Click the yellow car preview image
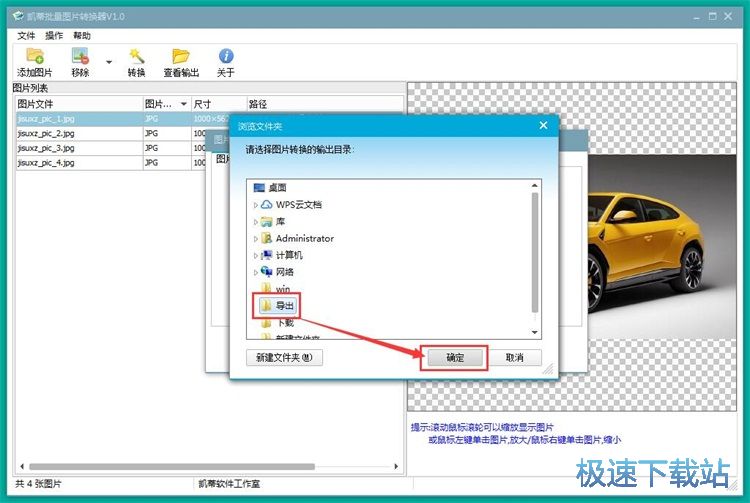 (x=662, y=247)
